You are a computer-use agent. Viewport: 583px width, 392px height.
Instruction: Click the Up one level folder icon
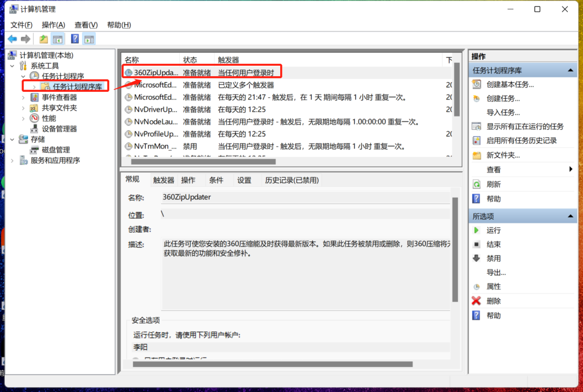44,39
